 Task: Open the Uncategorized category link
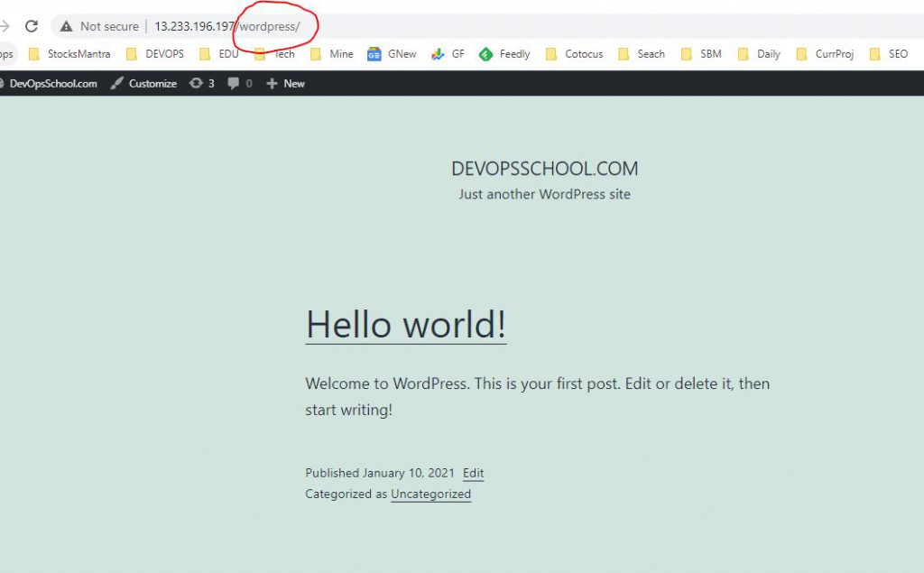430,494
